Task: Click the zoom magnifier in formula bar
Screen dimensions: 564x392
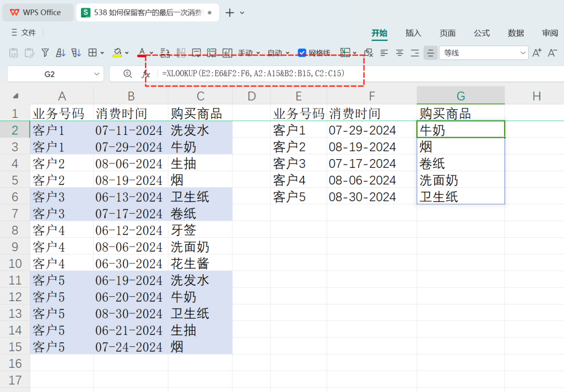Action: [127, 74]
